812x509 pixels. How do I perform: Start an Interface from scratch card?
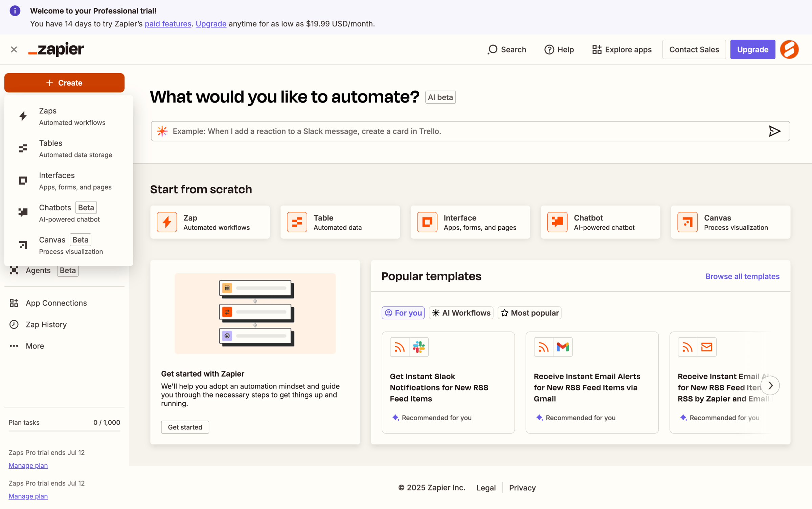470,222
